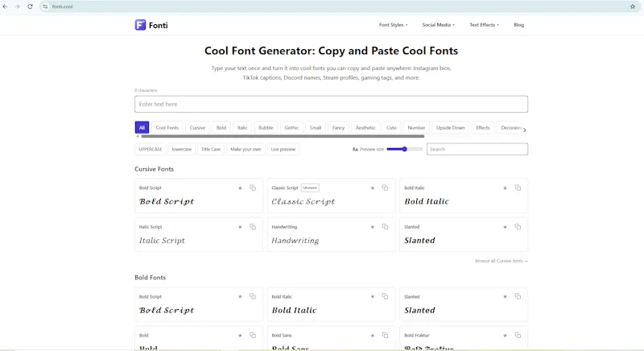The image size is (644, 351).
Task: Open site info icon in address bar
Action: pos(45,6)
